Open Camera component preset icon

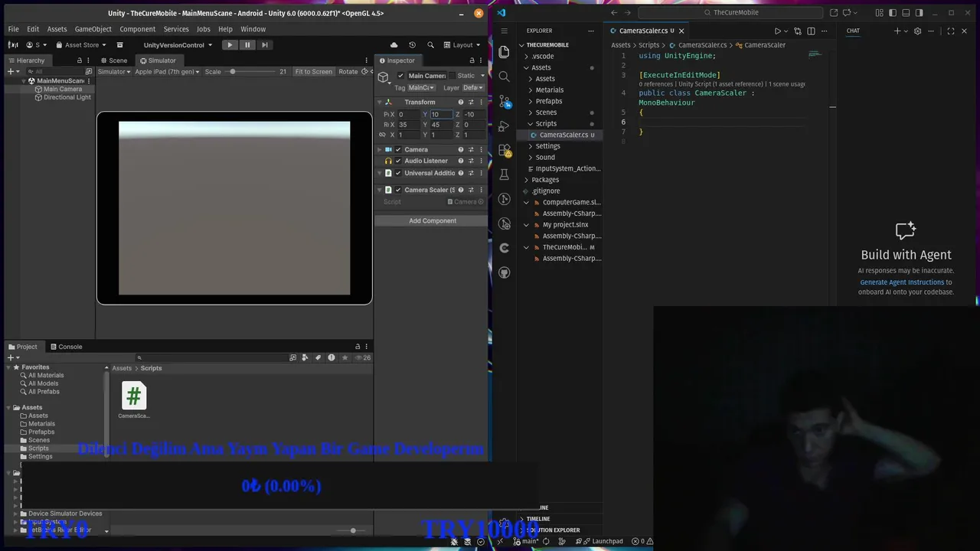(471, 149)
